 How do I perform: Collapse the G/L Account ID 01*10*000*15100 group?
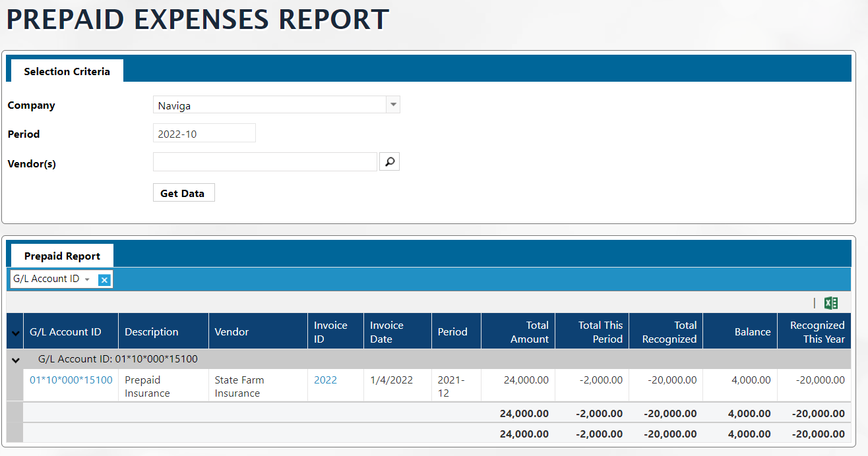pos(15,360)
